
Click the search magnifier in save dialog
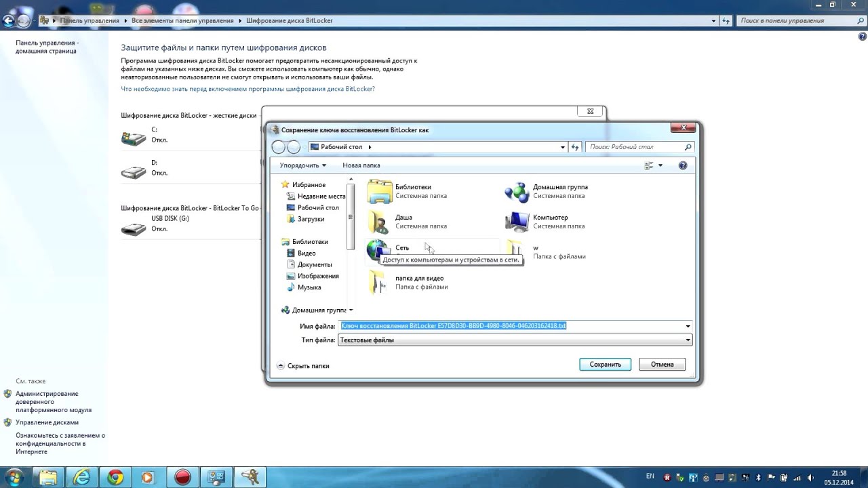688,147
